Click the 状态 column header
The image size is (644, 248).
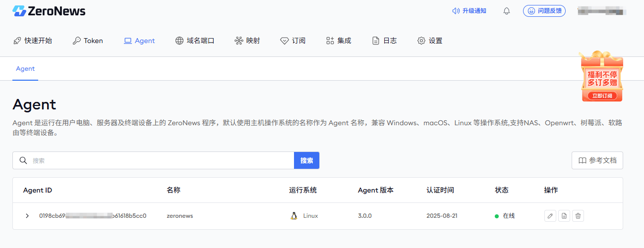tap(502, 190)
